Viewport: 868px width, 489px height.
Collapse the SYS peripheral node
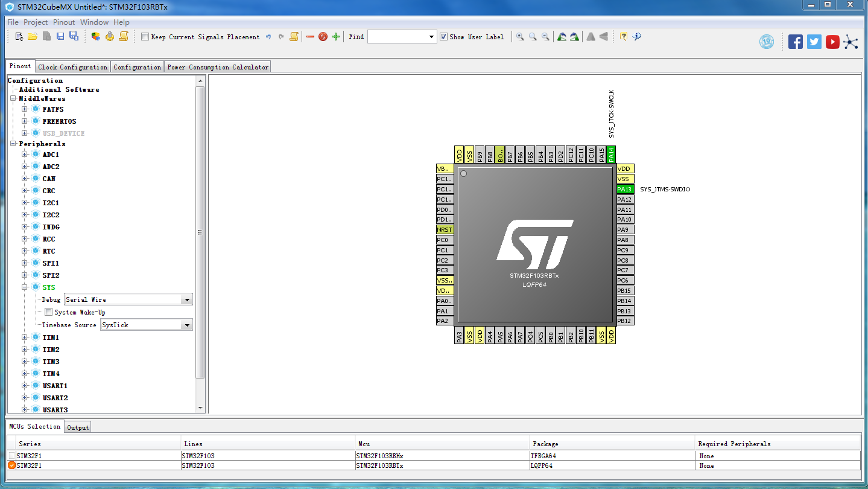click(25, 287)
